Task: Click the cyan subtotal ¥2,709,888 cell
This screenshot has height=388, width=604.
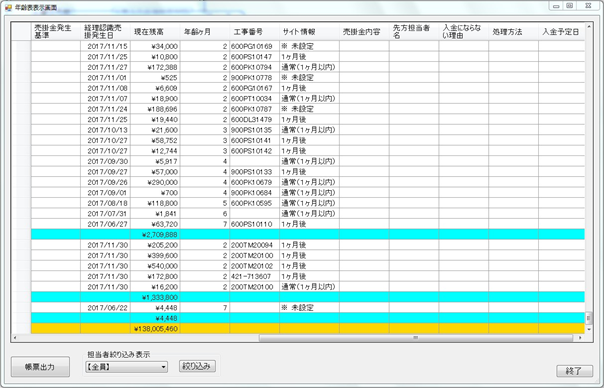Action: click(155, 234)
